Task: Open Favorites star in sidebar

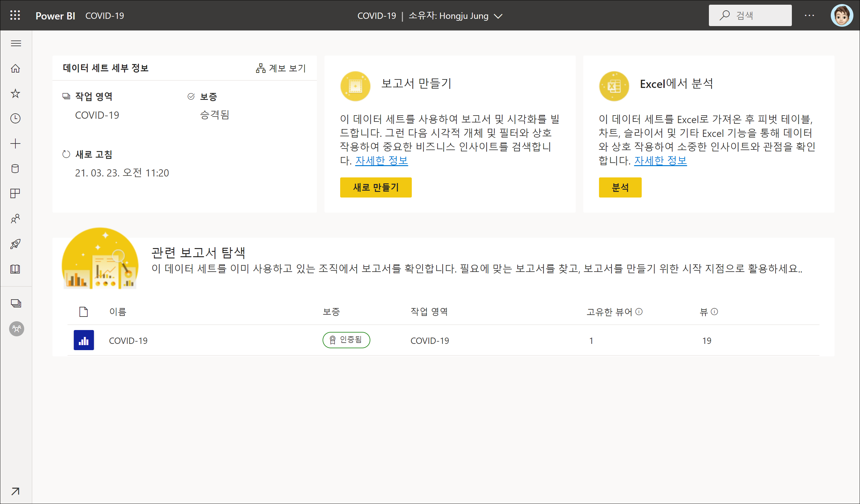Action: [x=15, y=93]
